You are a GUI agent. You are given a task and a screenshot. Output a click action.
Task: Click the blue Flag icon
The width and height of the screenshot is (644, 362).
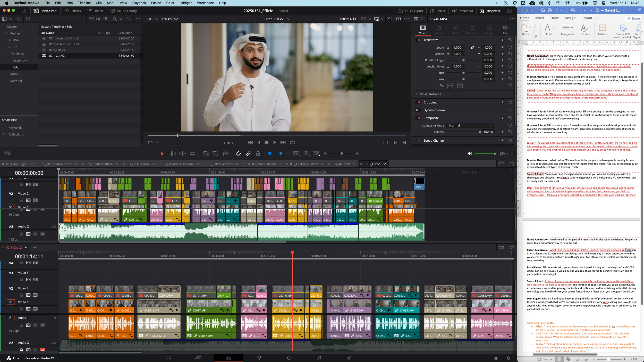point(269,154)
